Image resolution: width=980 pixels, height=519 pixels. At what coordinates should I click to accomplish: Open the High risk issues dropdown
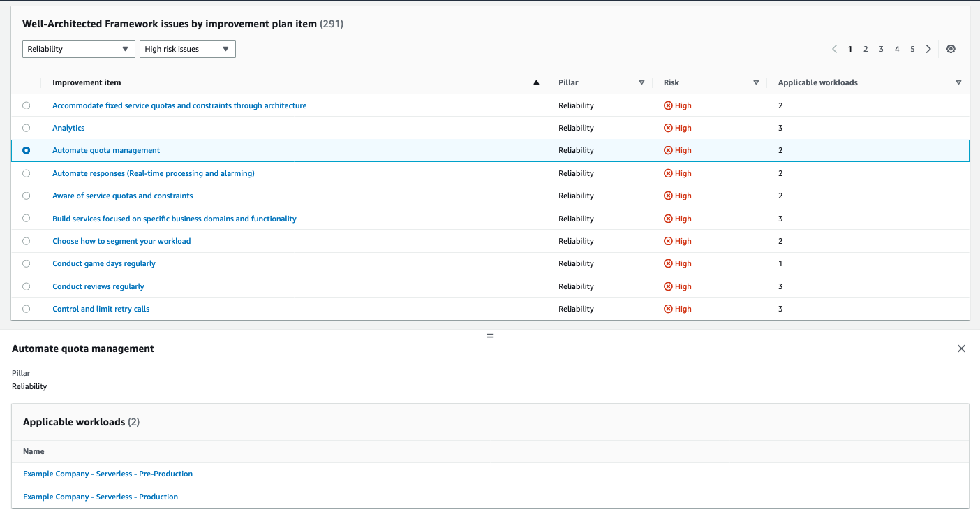click(x=187, y=49)
